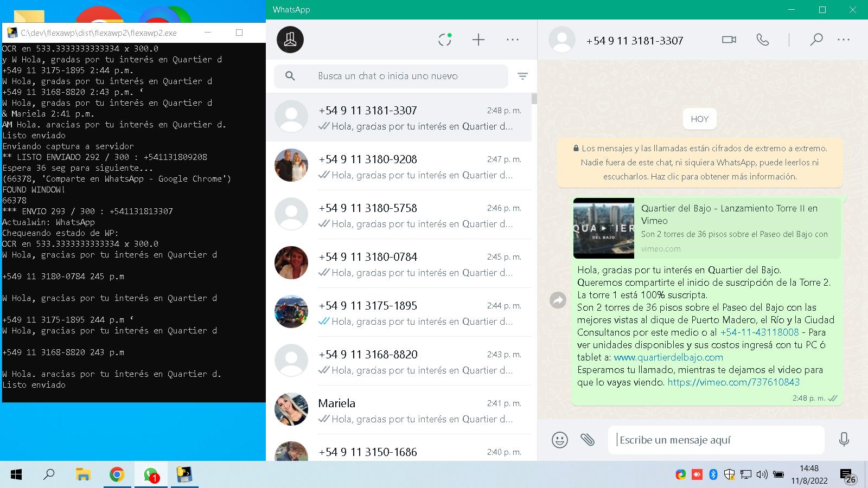The image size is (868, 488).
Task: Minimize the flexawp2.exe console window
Action: [208, 33]
